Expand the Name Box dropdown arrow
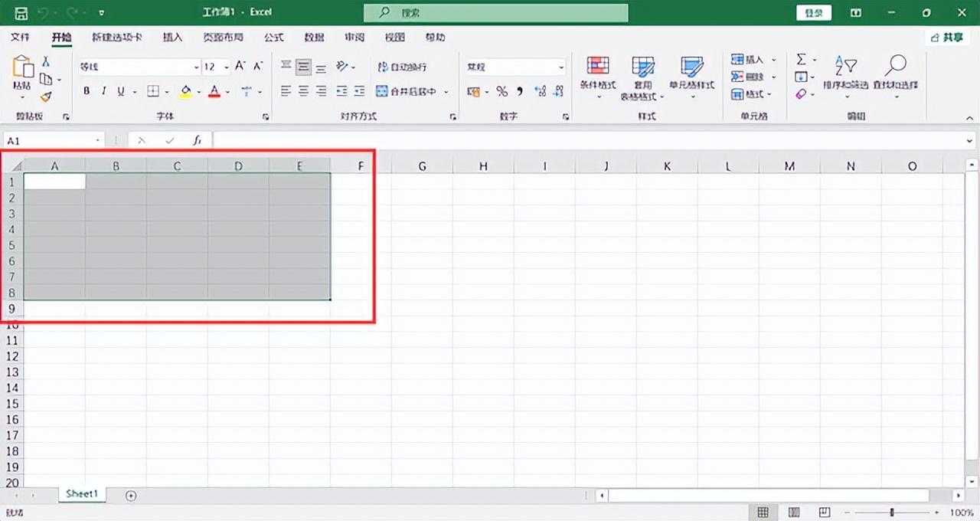The width and height of the screenshot is (980, 521). 98,141
